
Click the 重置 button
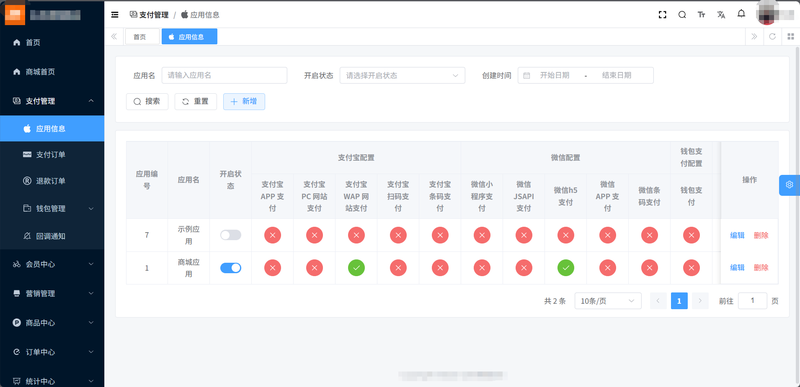coord(195,101)
